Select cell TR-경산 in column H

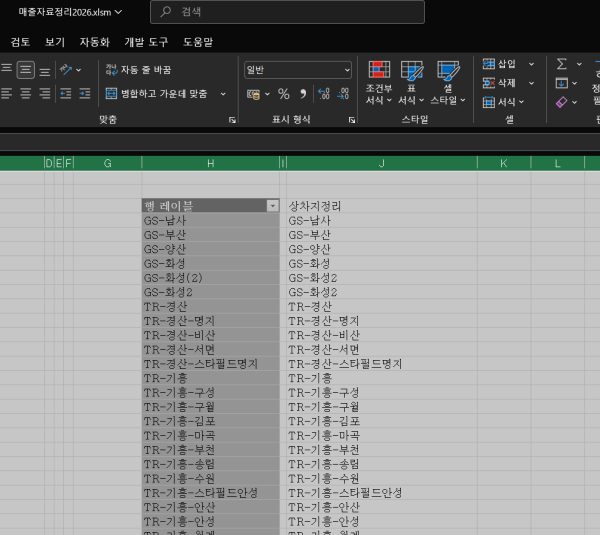[x=210, y=307]
